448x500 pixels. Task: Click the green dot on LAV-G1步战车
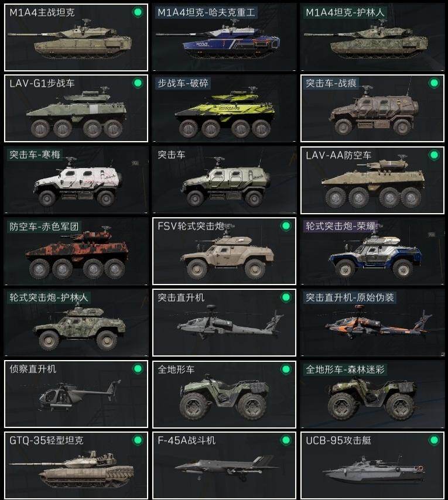138,83
